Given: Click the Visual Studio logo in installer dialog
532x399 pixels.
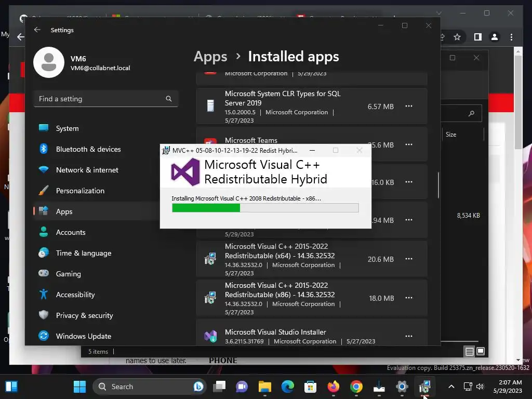Looking at the screenshot, I should coord(185,172).
